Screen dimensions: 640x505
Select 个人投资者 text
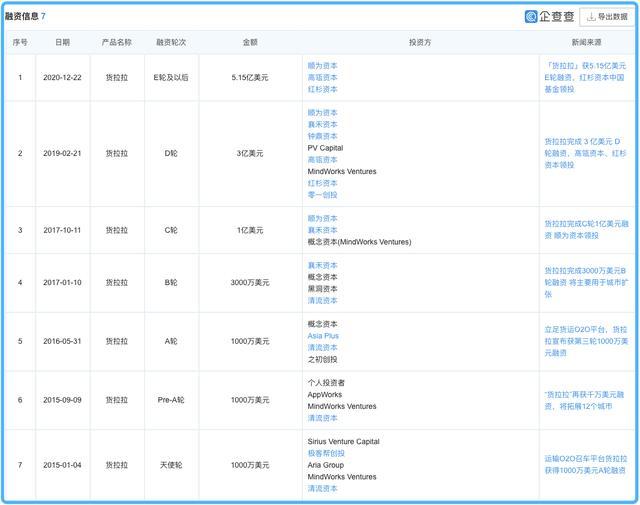pos(326,383)
